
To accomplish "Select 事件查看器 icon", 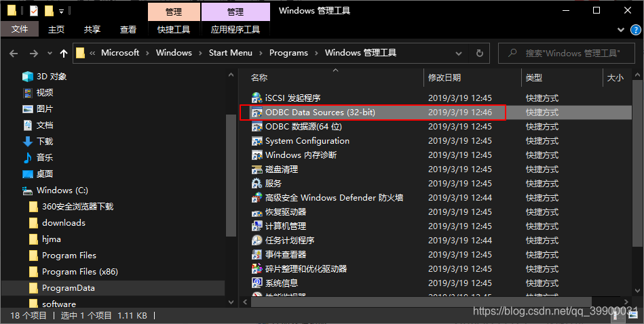I will tap(257, 255).
